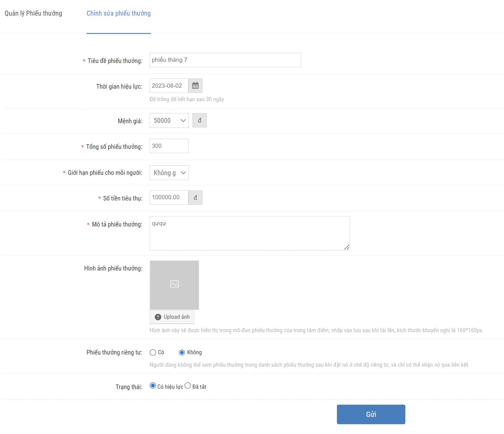504x434 pixels.
Task: Set status to 'Đã tắt'
Action: 188,386
